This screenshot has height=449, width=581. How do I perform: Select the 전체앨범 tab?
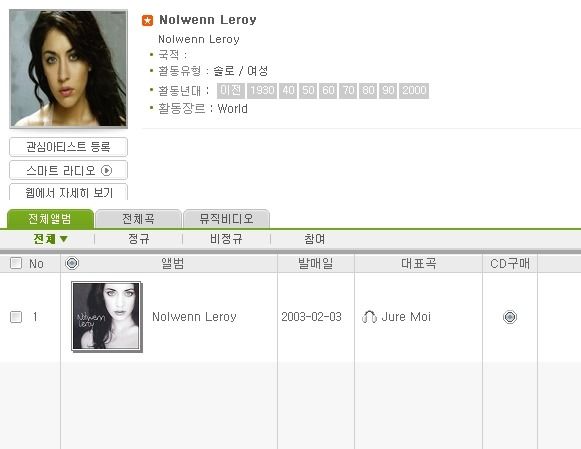[50, 219]
